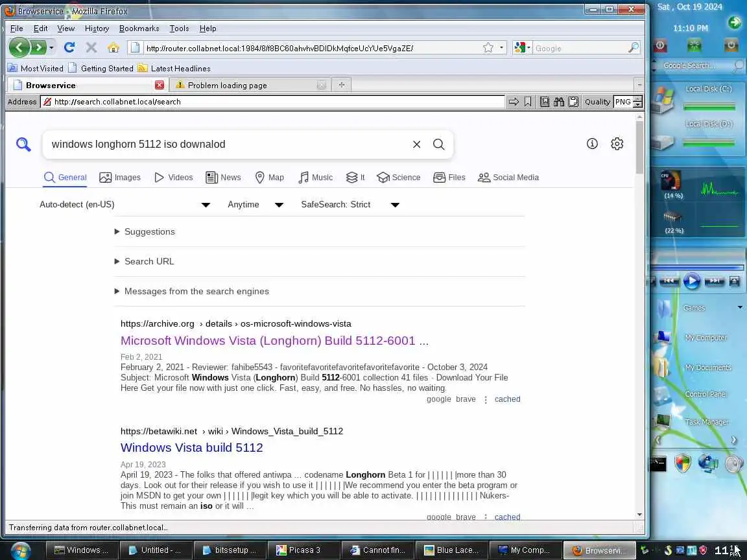Click the Firefox URL address field

coord(312,48)
